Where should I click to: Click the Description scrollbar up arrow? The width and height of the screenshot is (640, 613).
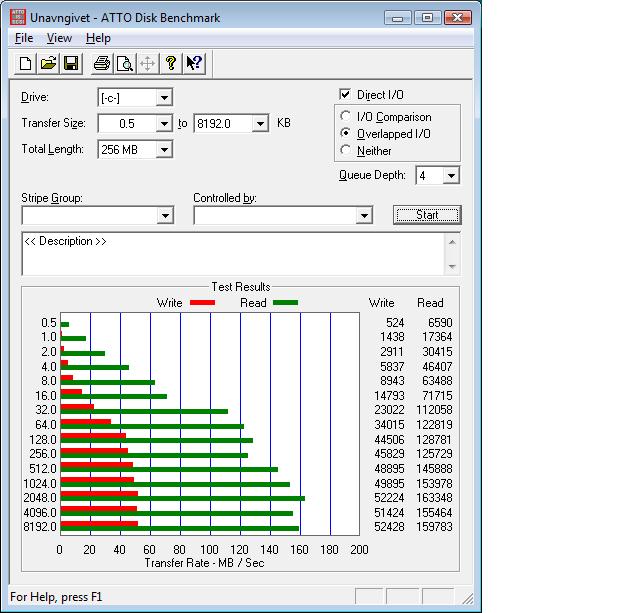(x=452, y=242)
